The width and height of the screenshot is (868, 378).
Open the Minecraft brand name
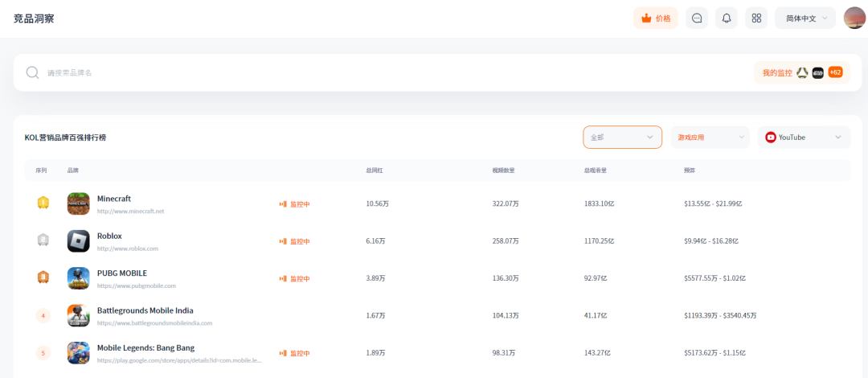point(114,199)
